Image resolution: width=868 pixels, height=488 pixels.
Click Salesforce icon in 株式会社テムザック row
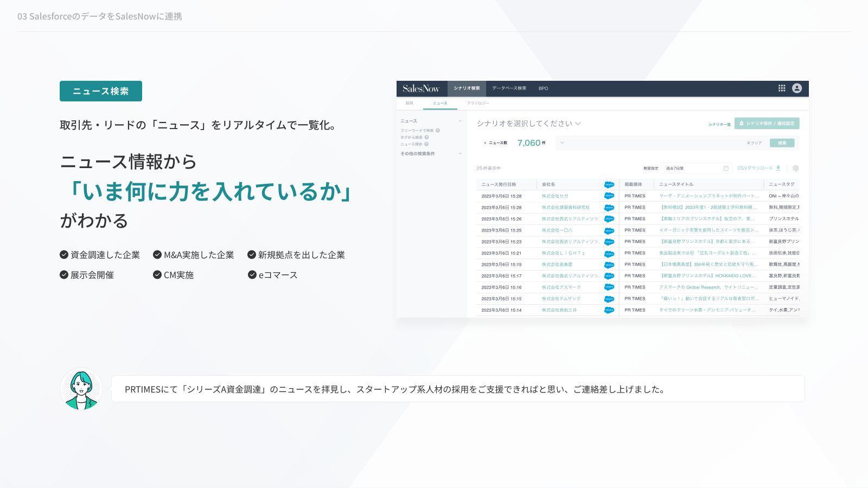click(609, 299)
